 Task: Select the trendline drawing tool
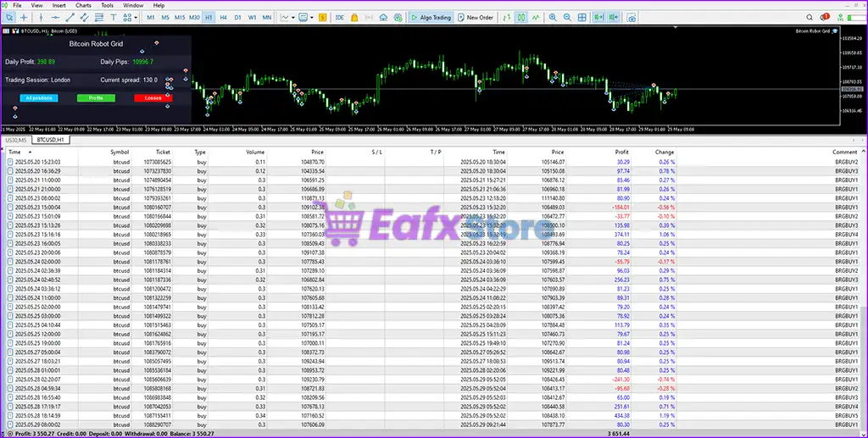pos(70,18)
